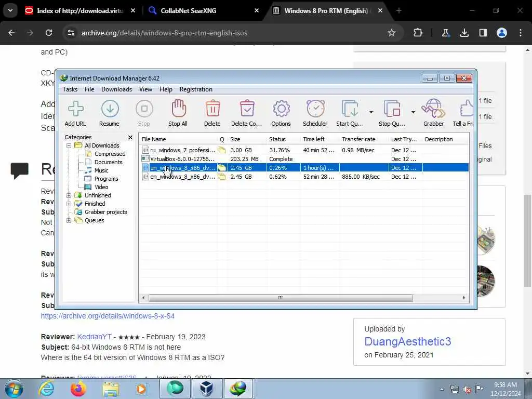Select the Video category
This screenshot has width=532, height=399.
[101, 187]
